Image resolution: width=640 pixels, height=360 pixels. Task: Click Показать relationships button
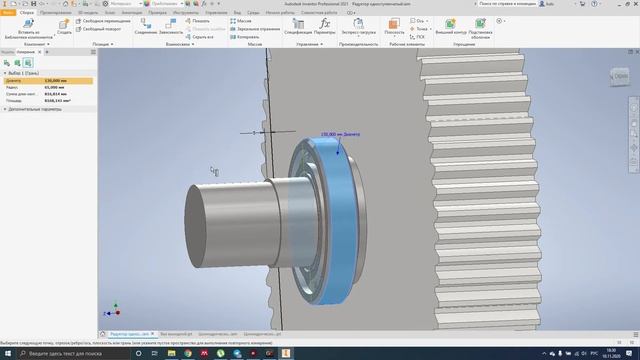click(x=198, y=21)
